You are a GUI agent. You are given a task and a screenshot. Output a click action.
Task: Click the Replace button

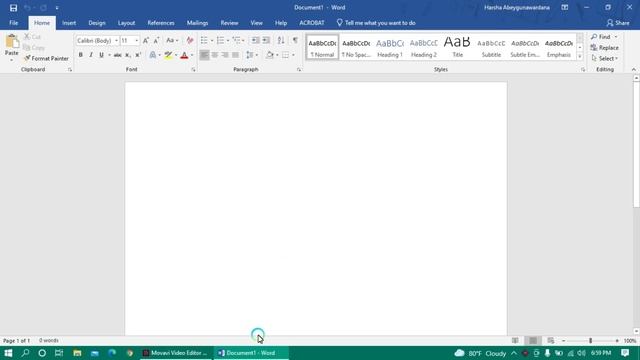click(x=604, y=48)
